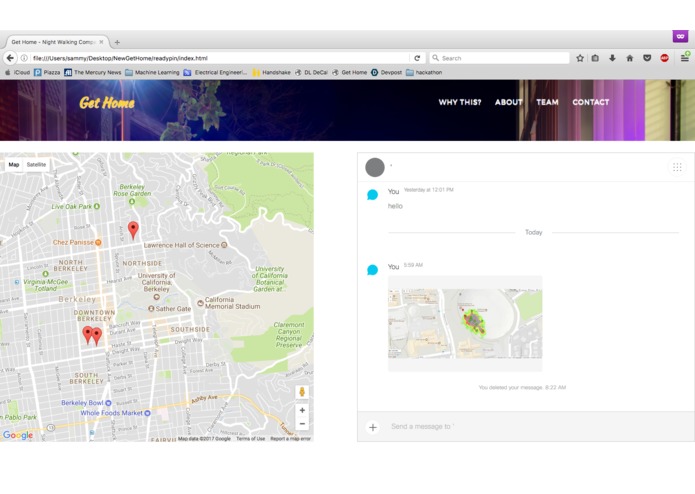
Task: Click the Sather Gate map marker
Action: tap(151, 308)
